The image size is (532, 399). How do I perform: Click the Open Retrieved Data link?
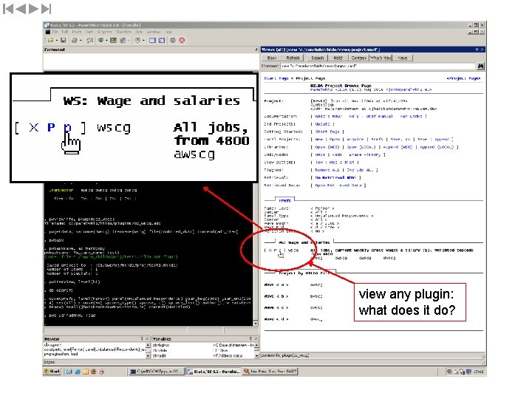tap(338, 185)
